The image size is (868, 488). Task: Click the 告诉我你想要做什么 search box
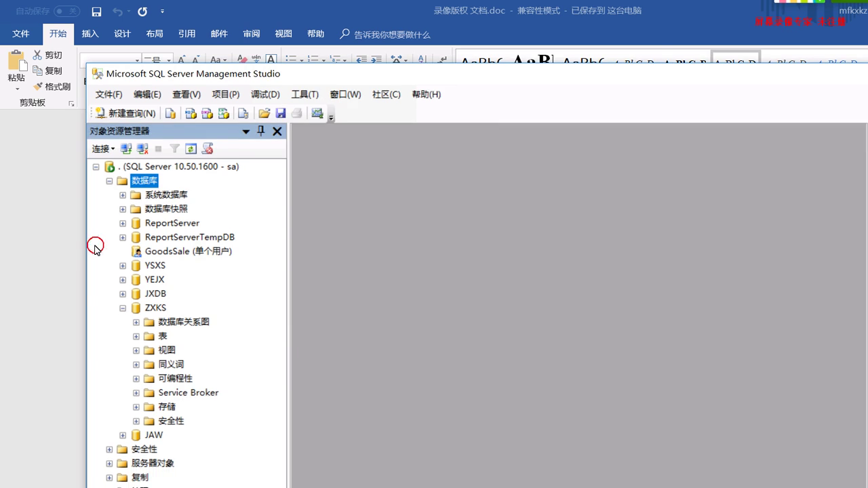click(386, 34)
